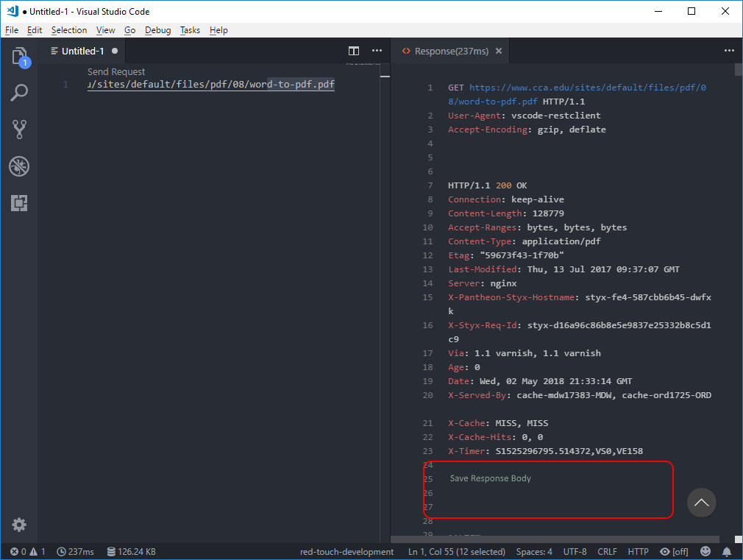The image size is (743, 560).
Task: Click the Visual Studio Code logo icon
Action: click(13, 11)
